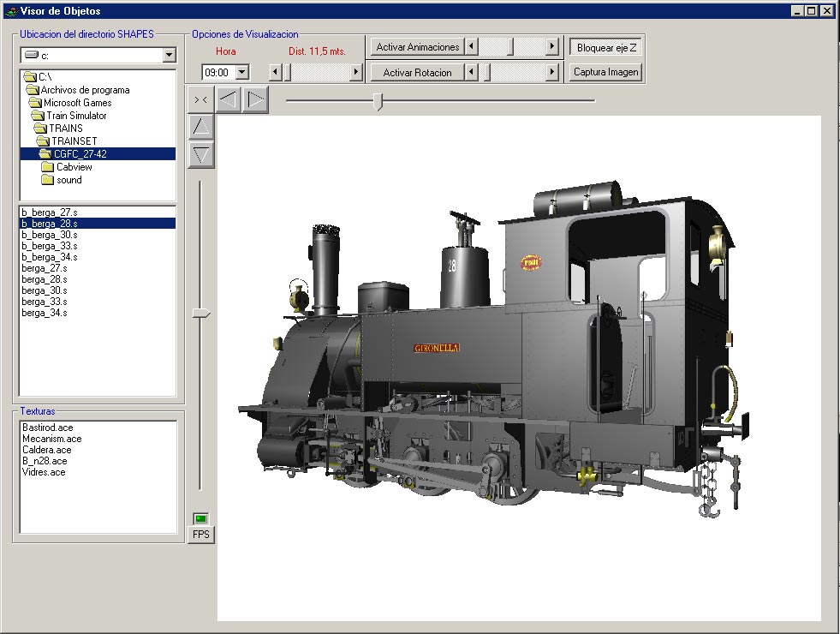840x634 pixels.
Task: Select the sound folder in tree
Action: click(x=69, y=180)
